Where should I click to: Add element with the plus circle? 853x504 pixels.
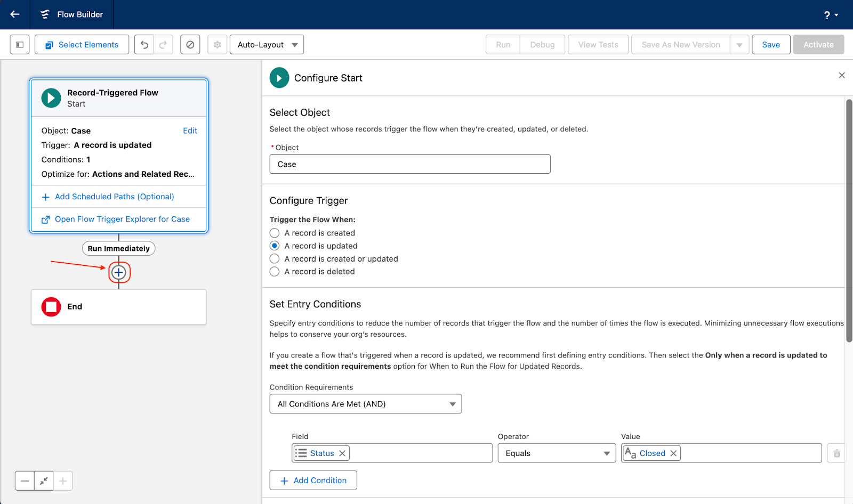pos(119,272)
